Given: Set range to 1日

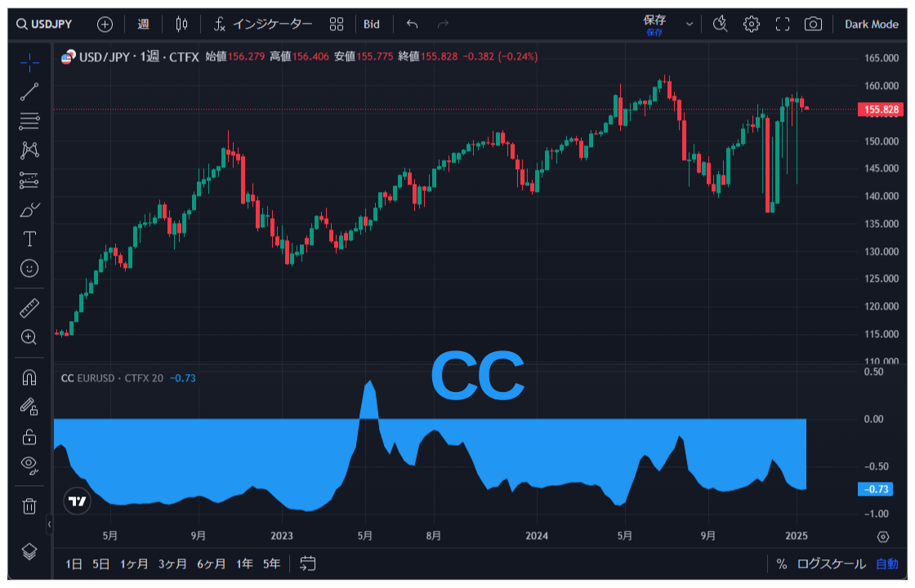Looking at the screenshot, I should coord(74,564).
